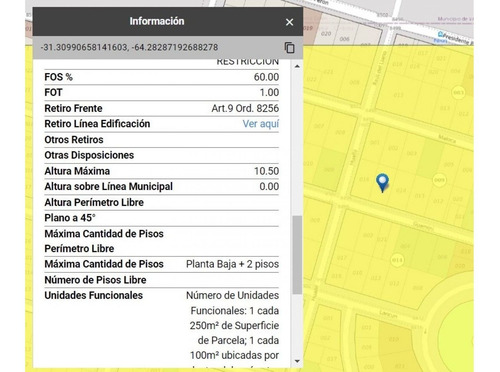Select the 'FOS %' row label
500x372 pixels.
click(x=58, y=77)
